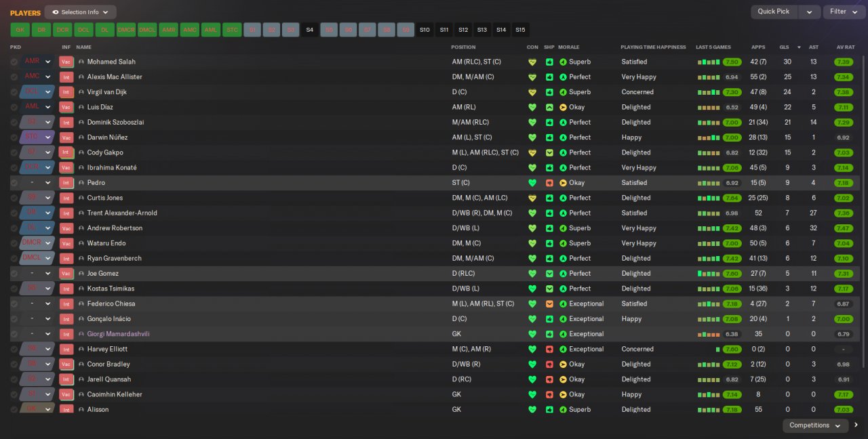This screenshot has width=868, height=439.
Task: Click the arrow right of Competitions button
Action: (x=856, y=425)
